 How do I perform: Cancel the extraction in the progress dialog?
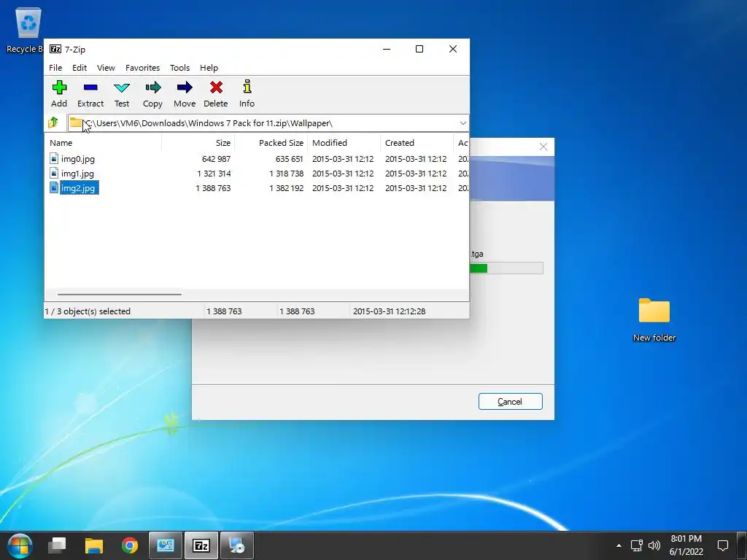[510, 402]
